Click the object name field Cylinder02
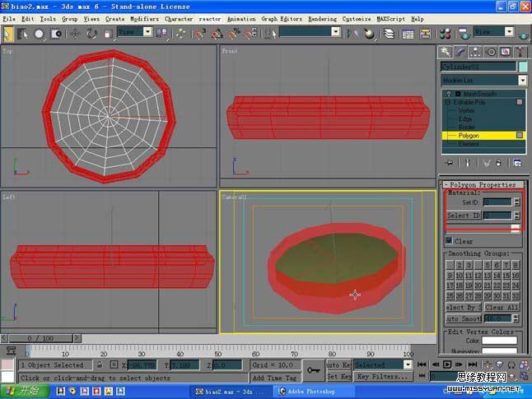Screen dimensions: 532x399 [478, 67]
